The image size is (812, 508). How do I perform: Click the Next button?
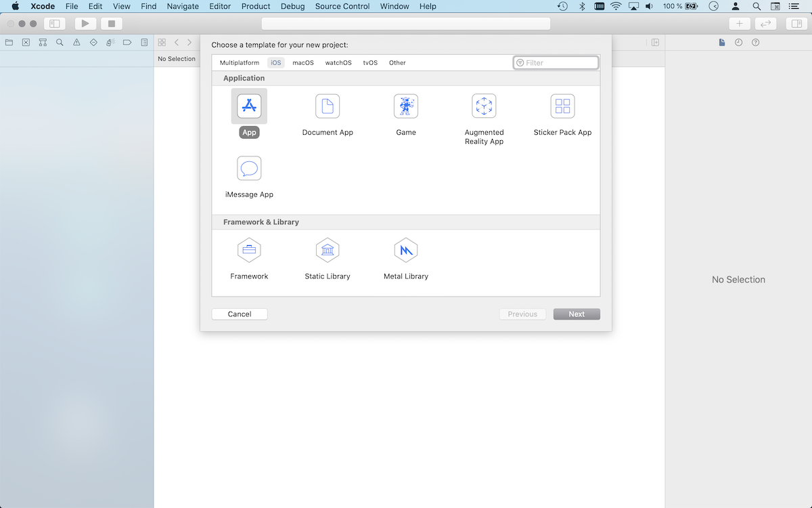(576, 314)
